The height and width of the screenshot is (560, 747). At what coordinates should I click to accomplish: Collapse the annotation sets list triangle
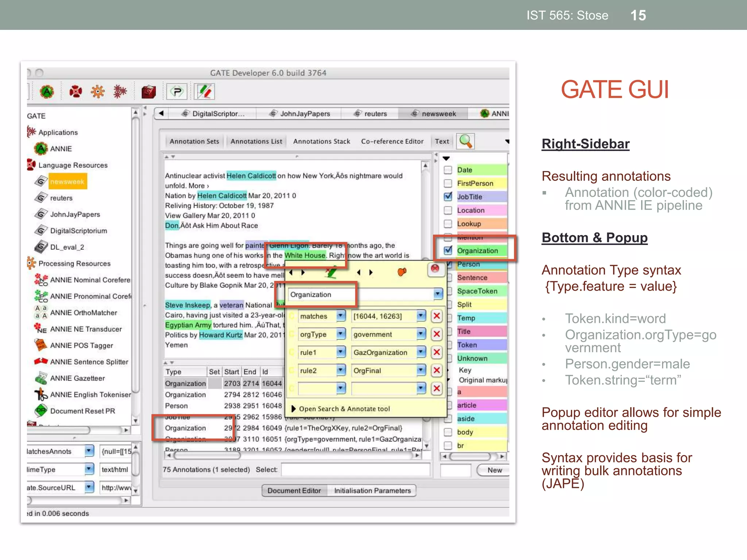[x=446, y=159]
